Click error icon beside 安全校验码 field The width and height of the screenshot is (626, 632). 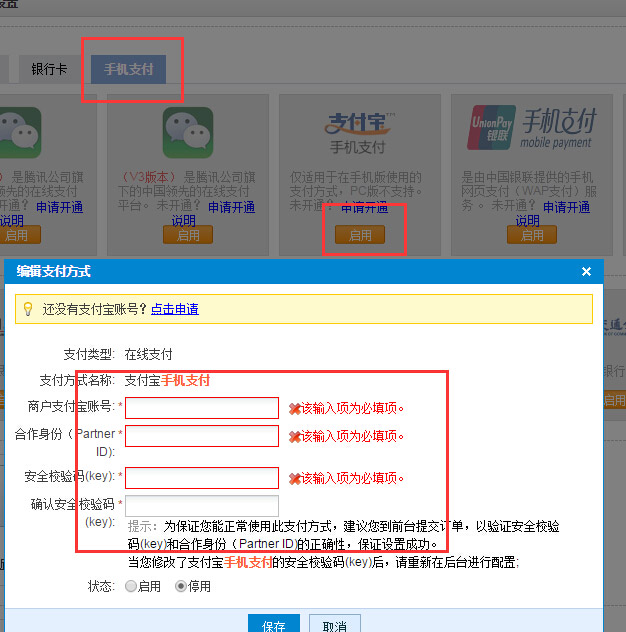[295, 478]
